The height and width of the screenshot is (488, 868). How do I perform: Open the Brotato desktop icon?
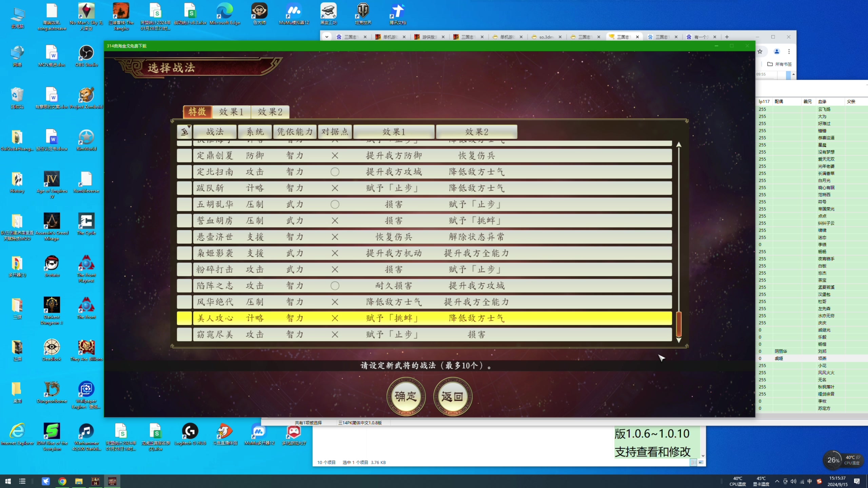click(52, 266)
